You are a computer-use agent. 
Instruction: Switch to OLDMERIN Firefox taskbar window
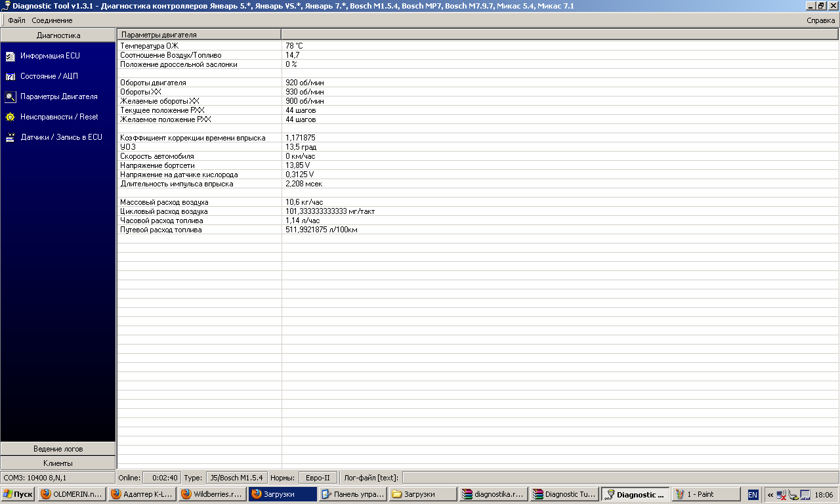(72, 494)
